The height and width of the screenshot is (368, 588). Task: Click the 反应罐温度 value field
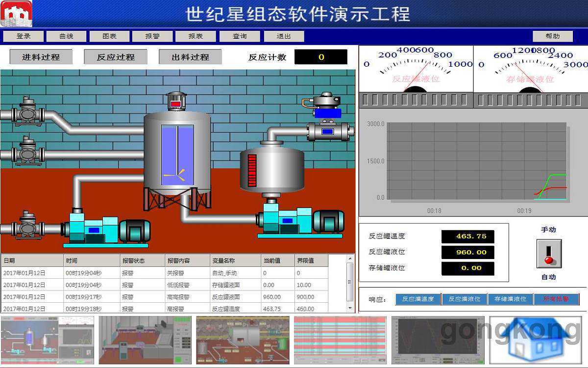coord(467,237)
